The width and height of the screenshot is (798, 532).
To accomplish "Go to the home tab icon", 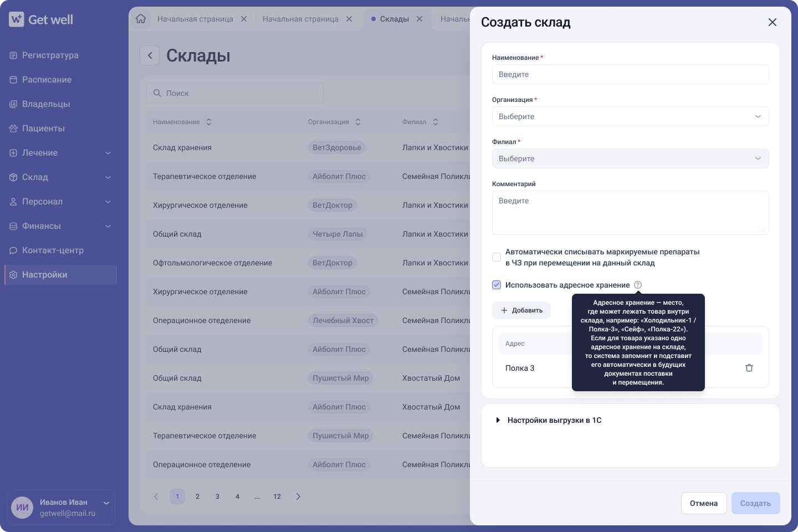I will click(x=141, y=19).
